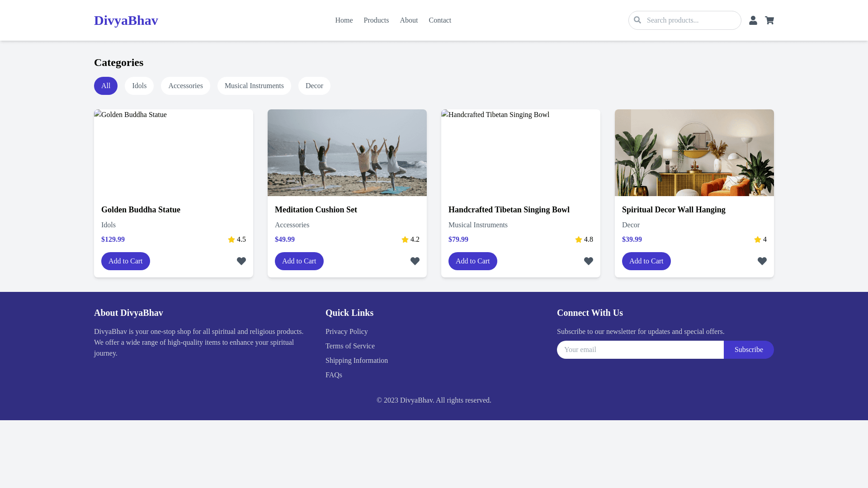868x488 pixels.
Task: Select the Musical Instruments category filter
Action: pyautogui.click(x=254, y=86)
